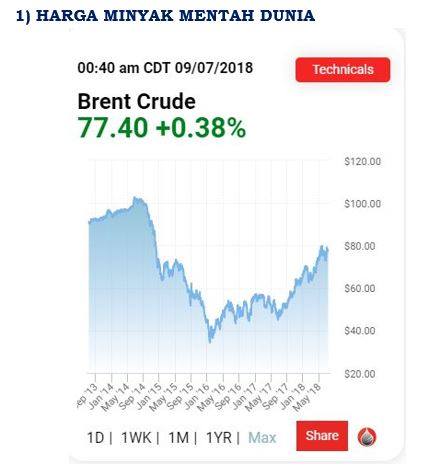Viewport: 422px width, 472px height.
Task: Switch to the 1WK range
Action: coord(136,438)
